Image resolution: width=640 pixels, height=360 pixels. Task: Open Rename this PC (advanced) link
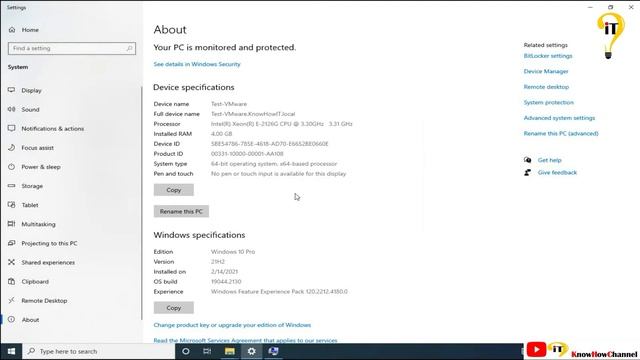pyautogui.click(x=561, y=133)
